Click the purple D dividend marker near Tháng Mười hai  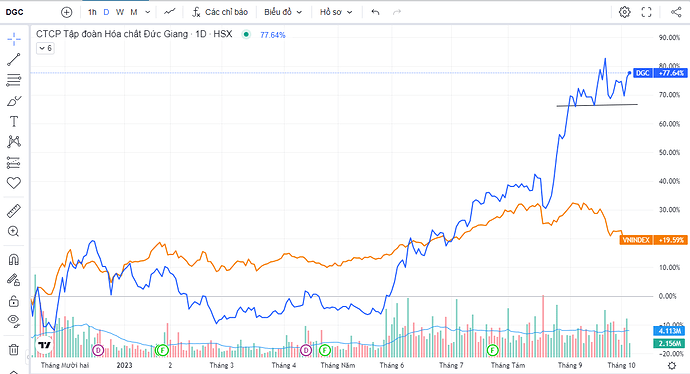[x=98, y=350]
